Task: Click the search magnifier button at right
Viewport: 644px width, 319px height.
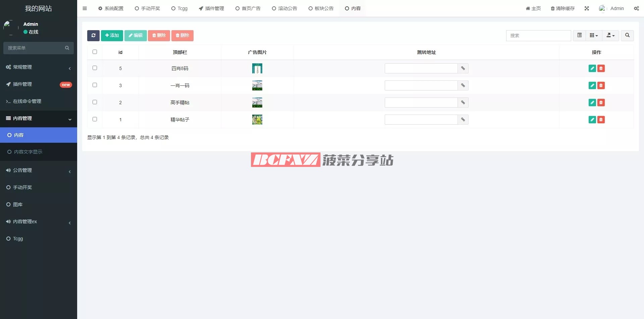Action: click(627, 36)
